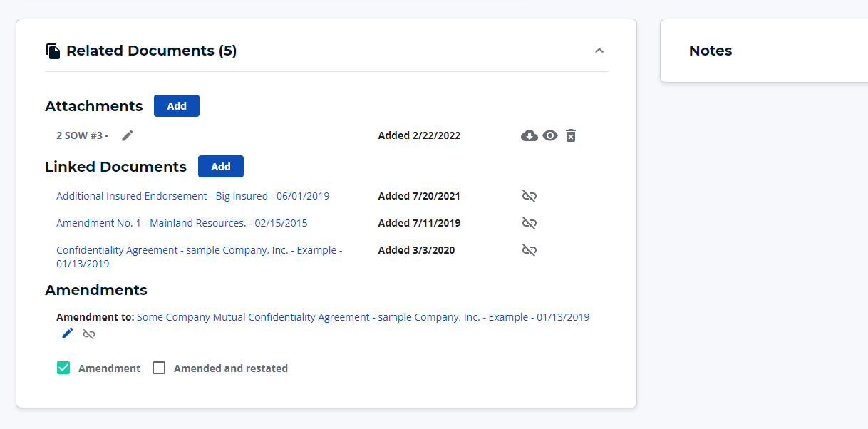
Task: Collapse the Related Documents panel
Action: pos(599,51)
